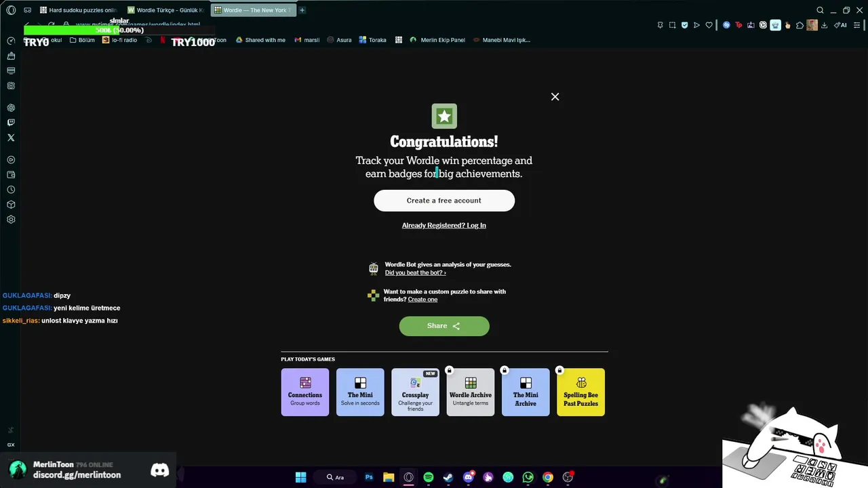This screenshot has width=868, height=488.
Task: Open the sidebar settings gear icon
Action: [x=11, y=220]
